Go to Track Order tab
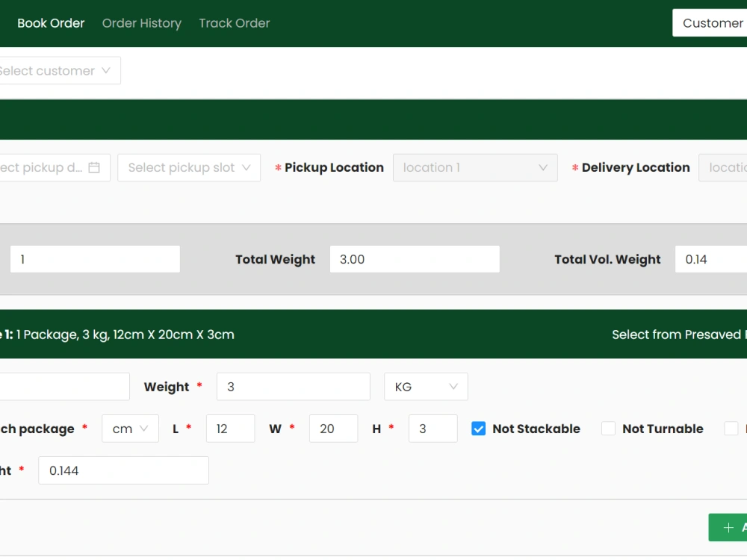The image size is (747, 560). click(235, 23)
